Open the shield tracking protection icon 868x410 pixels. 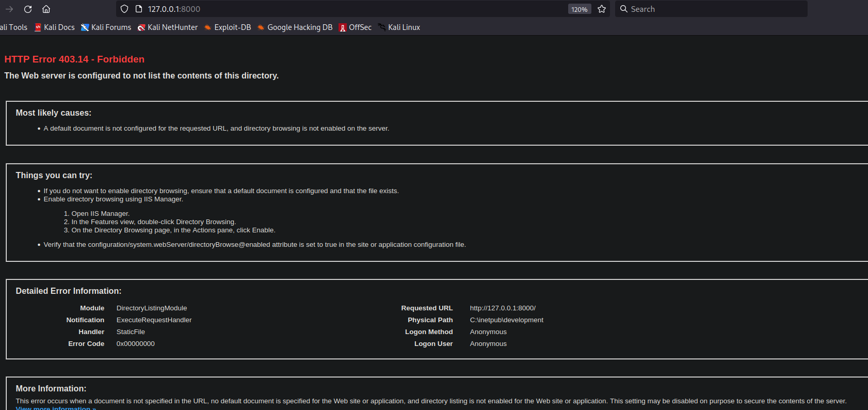pyautogui.click(x=124, y=9)
